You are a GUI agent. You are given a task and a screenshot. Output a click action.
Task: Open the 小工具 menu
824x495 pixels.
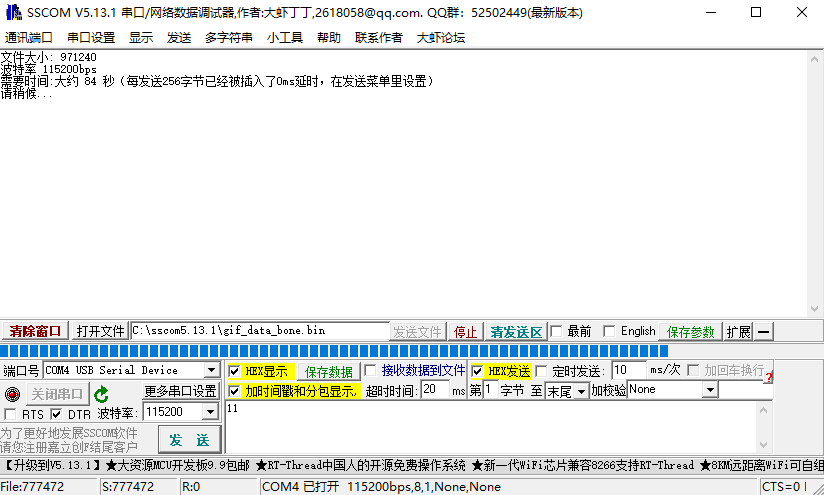[x=285, y=37]
